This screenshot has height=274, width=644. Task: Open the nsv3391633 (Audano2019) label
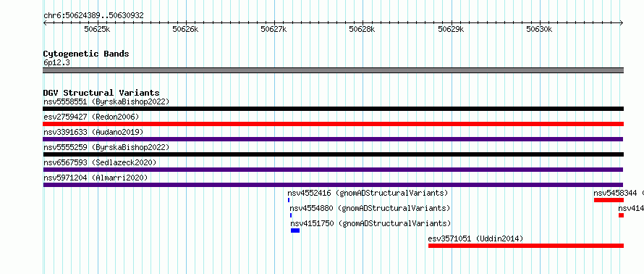[x=93, y=132]
